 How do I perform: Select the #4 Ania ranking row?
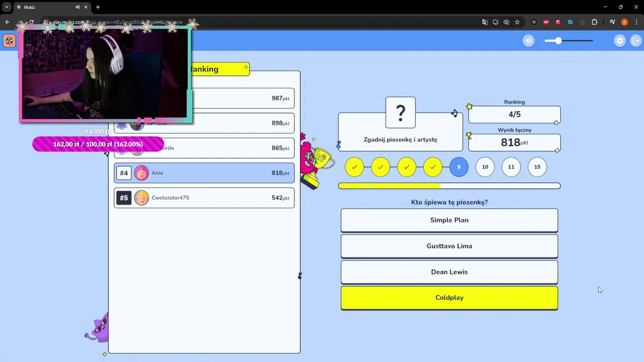[204, 173]
